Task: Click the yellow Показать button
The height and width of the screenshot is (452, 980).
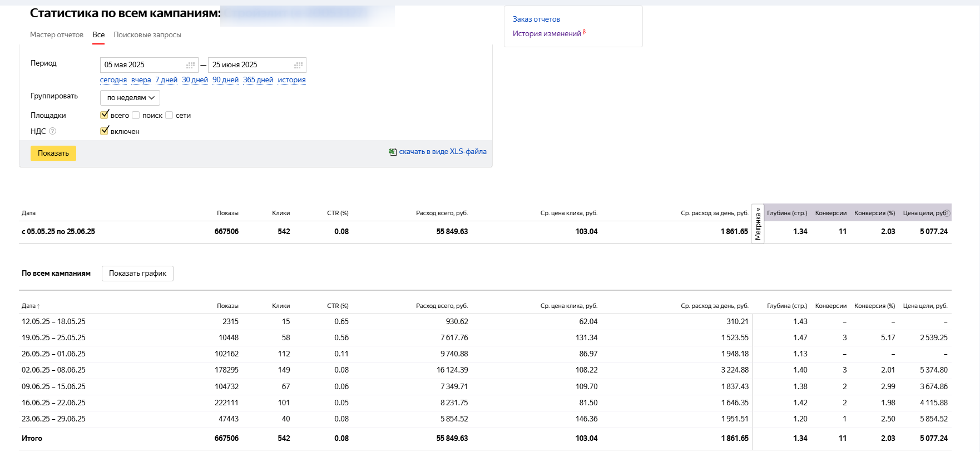Action: 53,153
